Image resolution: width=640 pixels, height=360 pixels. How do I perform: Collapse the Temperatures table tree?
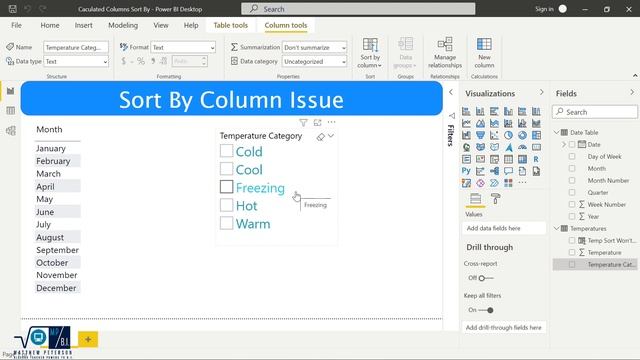[557, 229]
